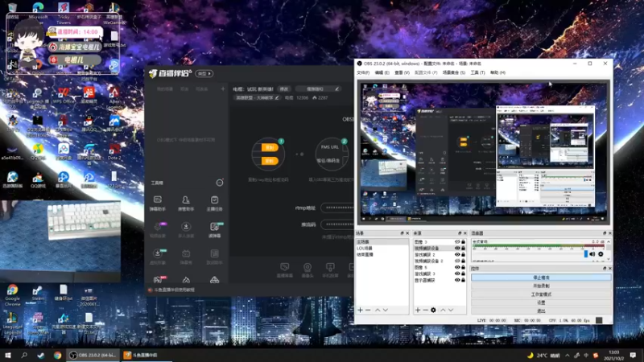Screen dimensions: 644x362
Task: Click the desktop audio level meter bar
Action: [x=539, y=246]
